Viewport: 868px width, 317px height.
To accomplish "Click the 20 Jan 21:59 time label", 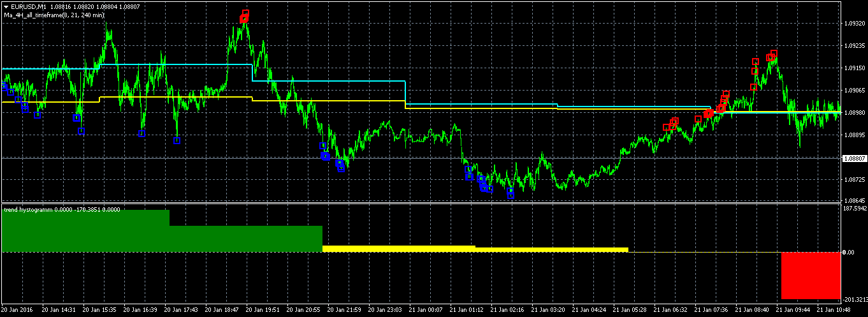I will (345, 310).
